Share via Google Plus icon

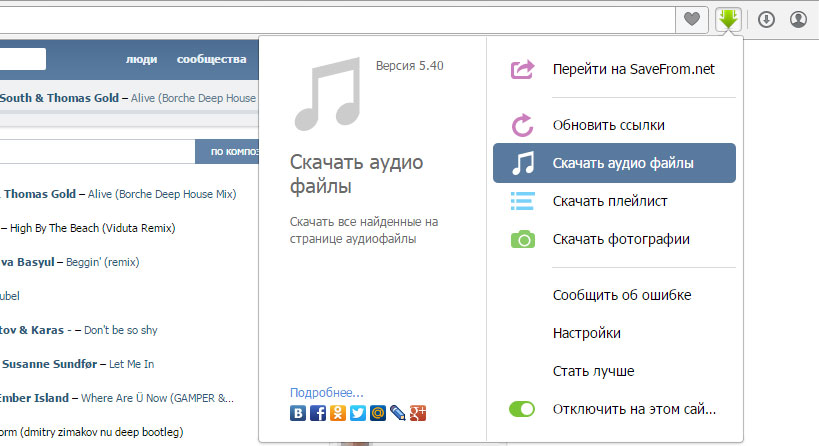coord(419,412)
